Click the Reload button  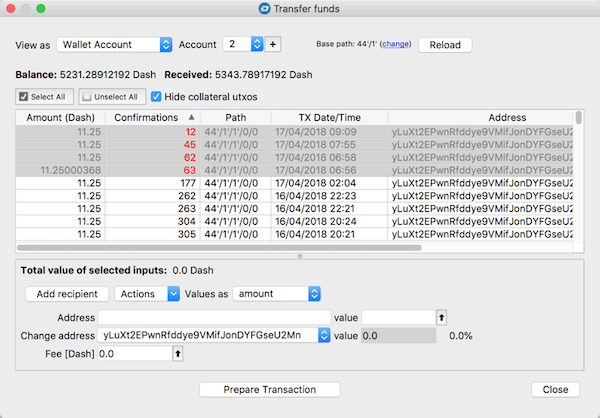tap(445, 45)
